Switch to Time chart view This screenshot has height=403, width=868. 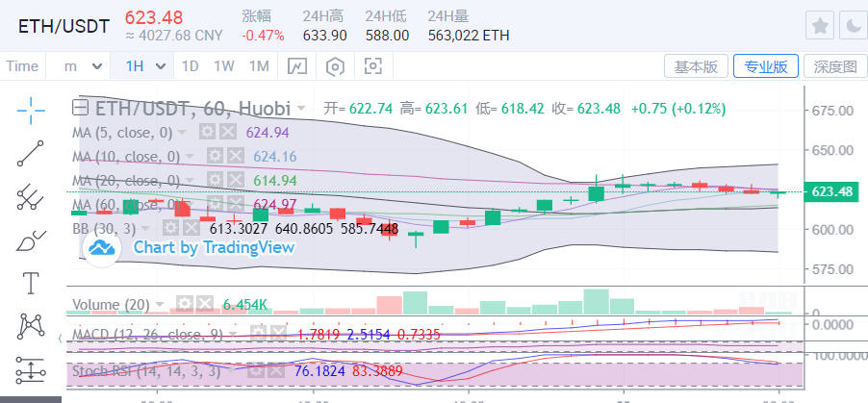coord(22,66)
